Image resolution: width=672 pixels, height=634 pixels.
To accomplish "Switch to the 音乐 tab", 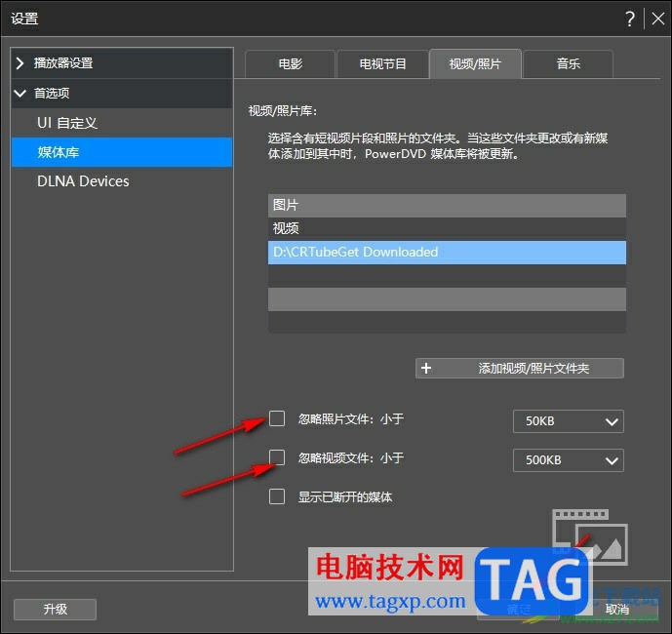I will coord(569,64).
